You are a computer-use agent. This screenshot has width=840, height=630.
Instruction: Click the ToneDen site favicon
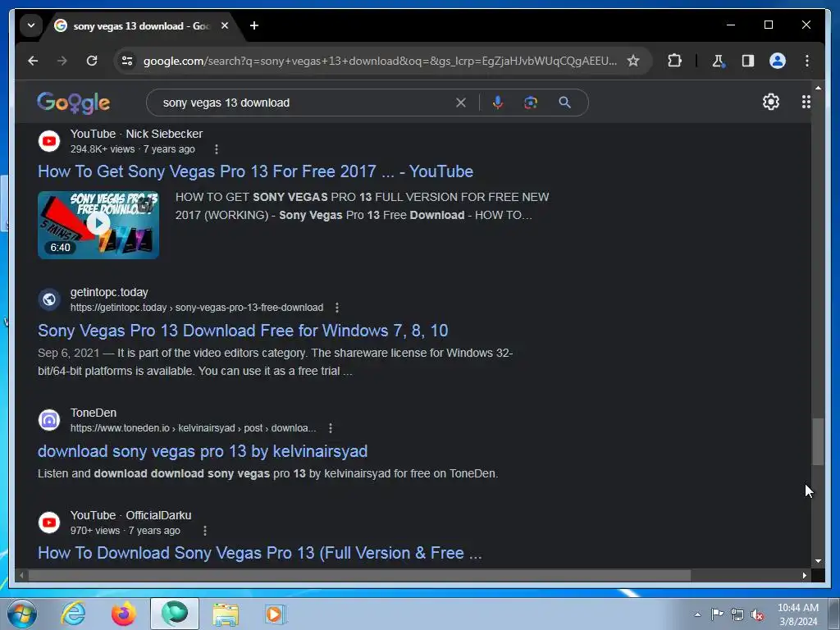coord(49,420)
